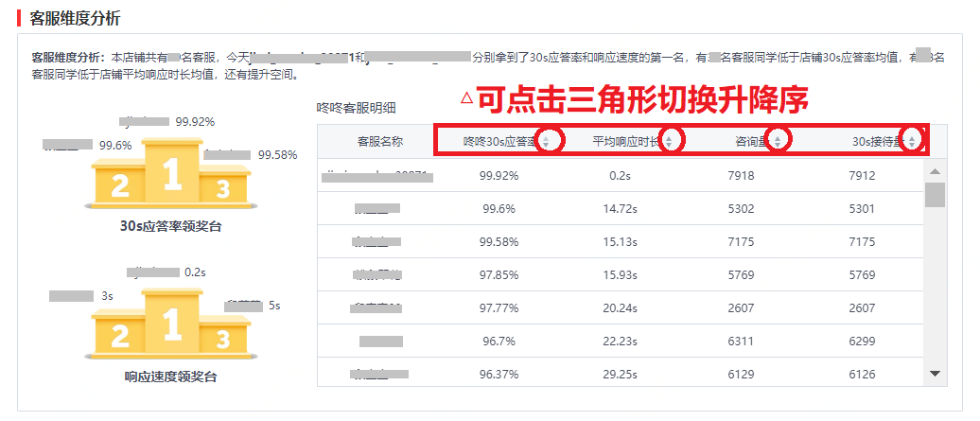Click the table scrollbar thumb

tap(935, 195)
